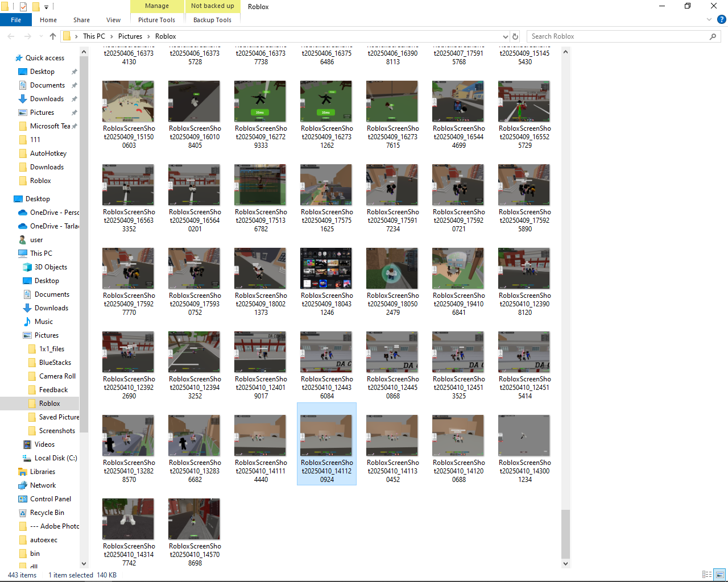Screen dimensions: 728x582
Task: Select OneDrive - Personal in sidebar
Action: [54, 213]
